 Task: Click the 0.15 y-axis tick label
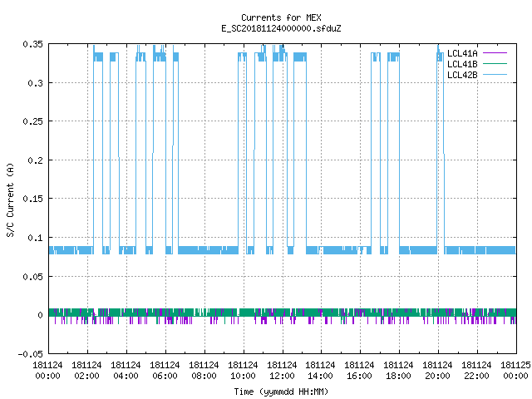pyautogui.click(x=33, y=199)
